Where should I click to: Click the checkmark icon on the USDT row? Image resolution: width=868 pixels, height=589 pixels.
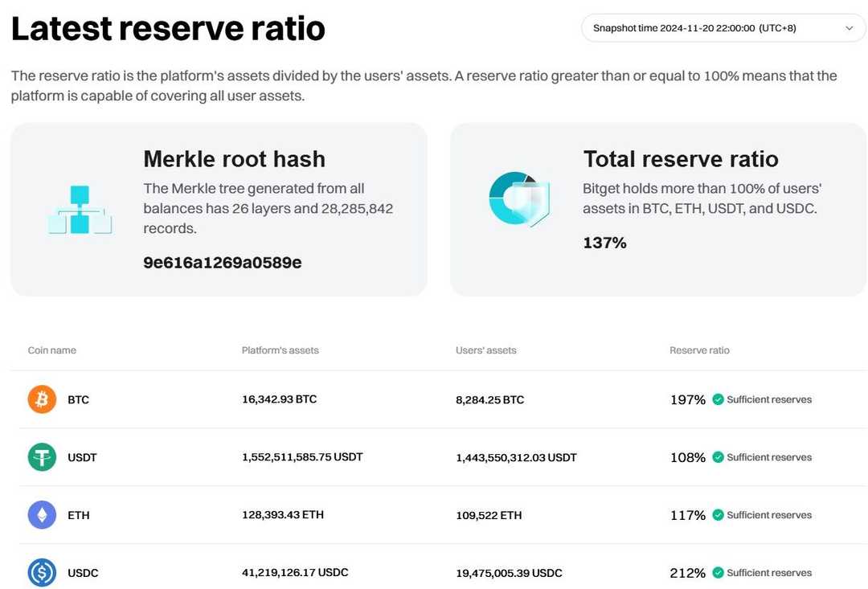click(718, 456)
